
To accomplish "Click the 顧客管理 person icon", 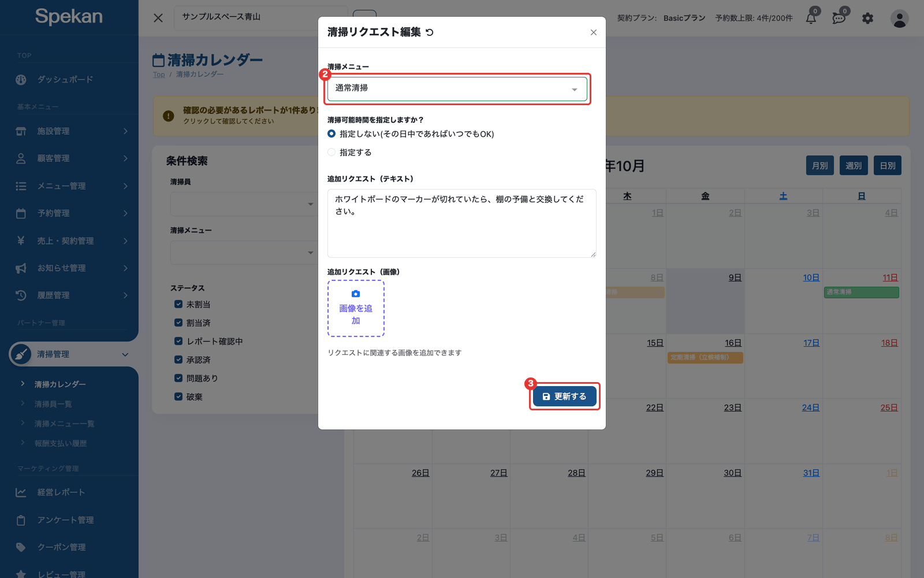I will [x=21, y=158].
